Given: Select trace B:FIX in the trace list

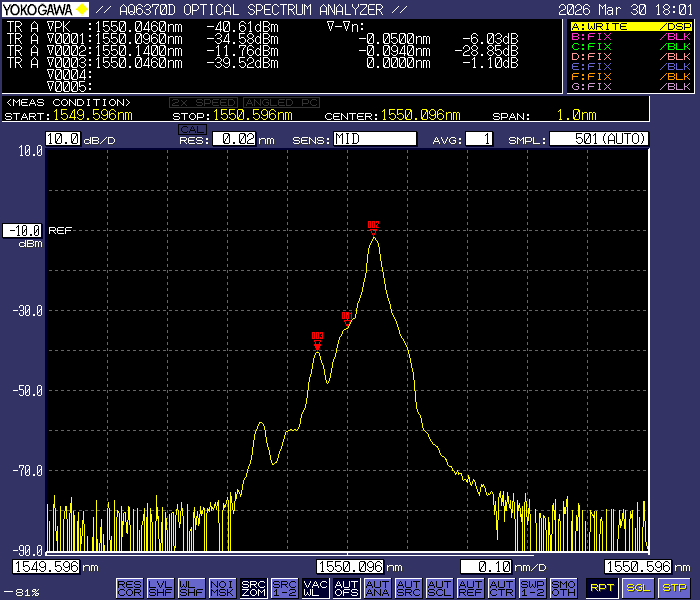Looking at the screenshot, I should coord(630,37).
